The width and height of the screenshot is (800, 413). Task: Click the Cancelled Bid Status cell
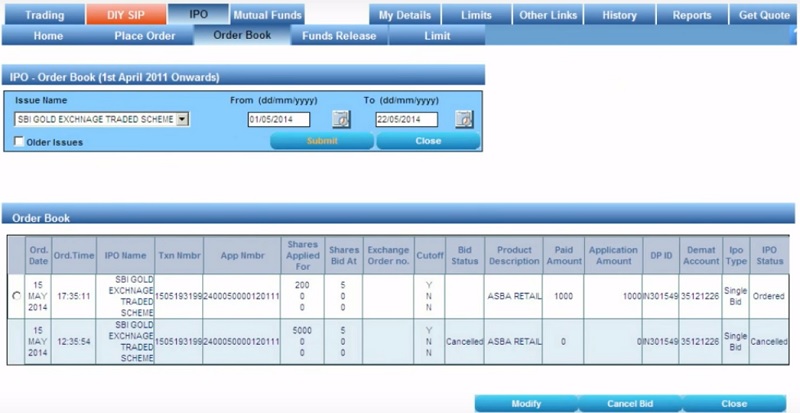[x=465, y=342]
